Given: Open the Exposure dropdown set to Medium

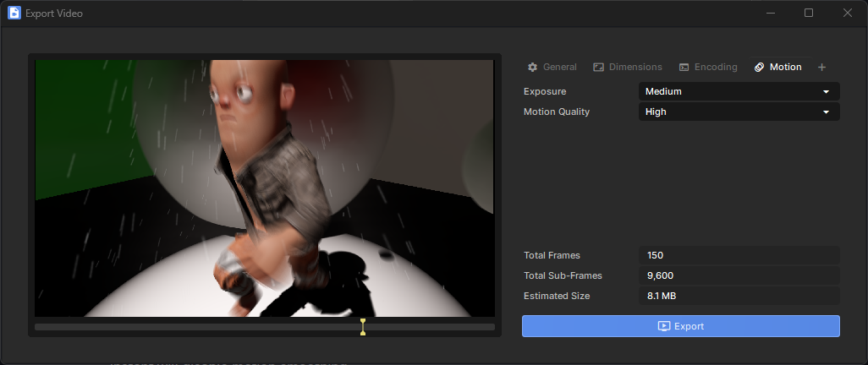Looking at the screenshot, I should click(x=739, y=91).
